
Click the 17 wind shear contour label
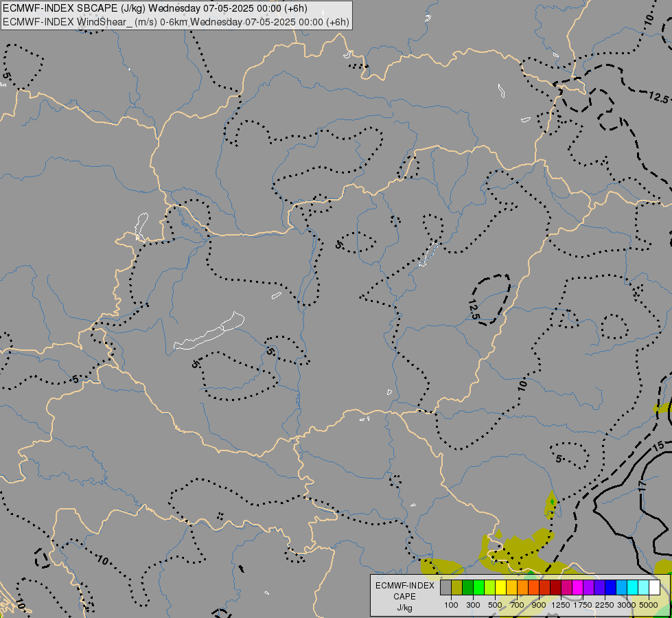642,485
